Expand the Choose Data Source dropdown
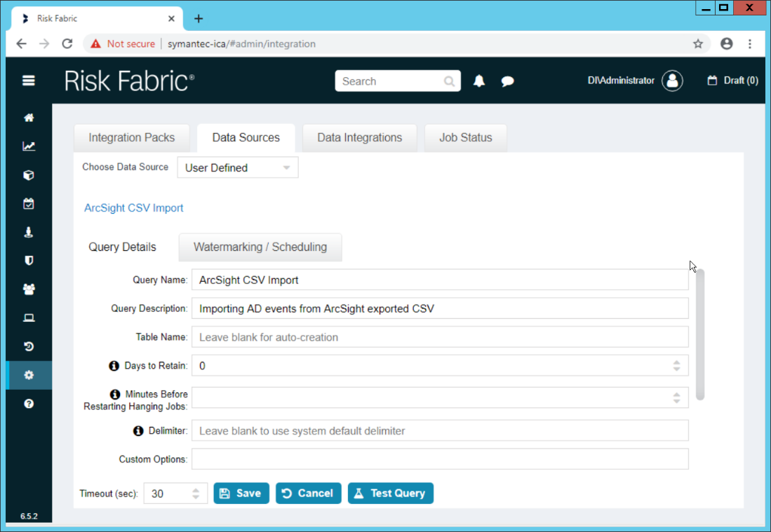 pos(237,168)
